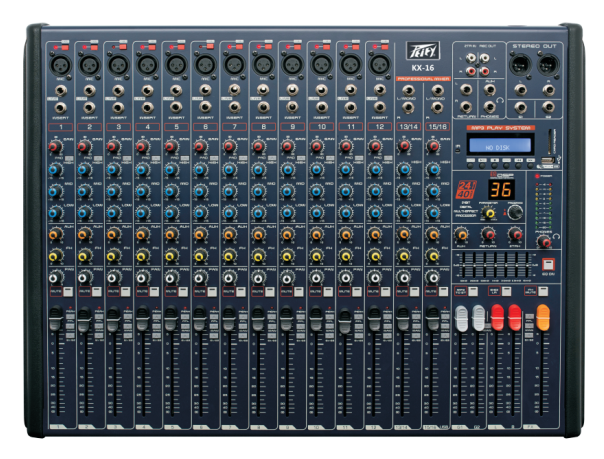Toggle the channel 15/16 MUTE button
The height and width of the screenshot is (459, 604).
point(444,292)
